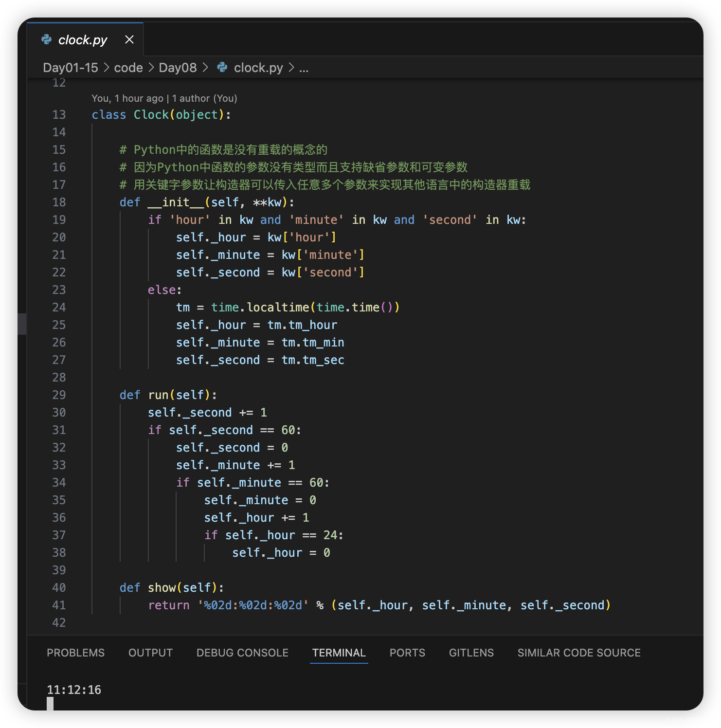Click clock.py in the breadcrumb path

pyautogui.click(x=258, y=68)
